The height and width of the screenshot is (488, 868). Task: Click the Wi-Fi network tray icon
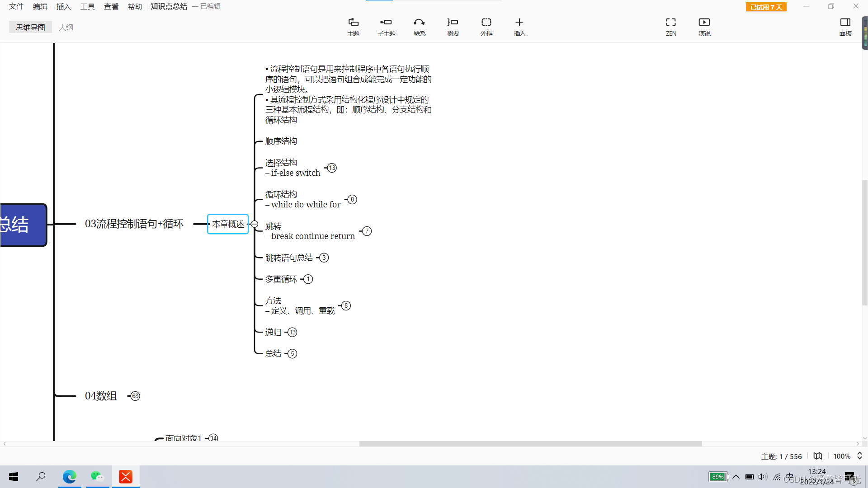pos(777,477)
